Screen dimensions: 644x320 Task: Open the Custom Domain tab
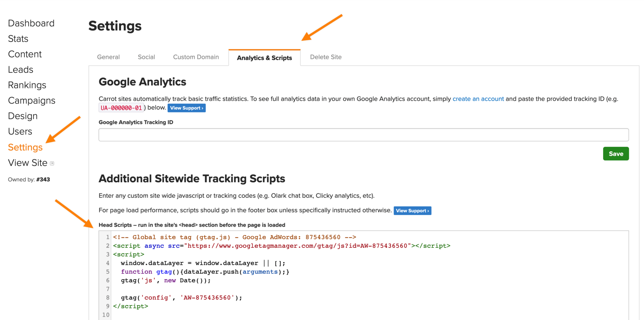[x=196, y=57]
